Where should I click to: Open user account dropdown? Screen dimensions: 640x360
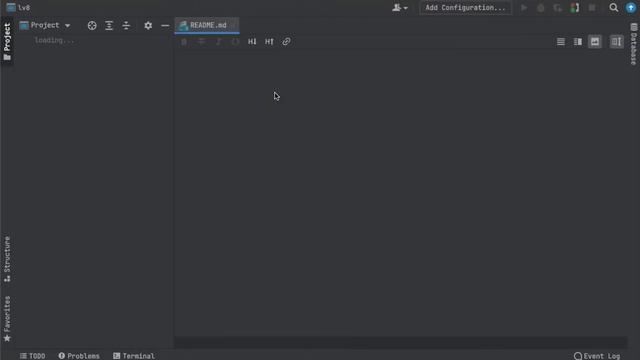coord(400,8)
